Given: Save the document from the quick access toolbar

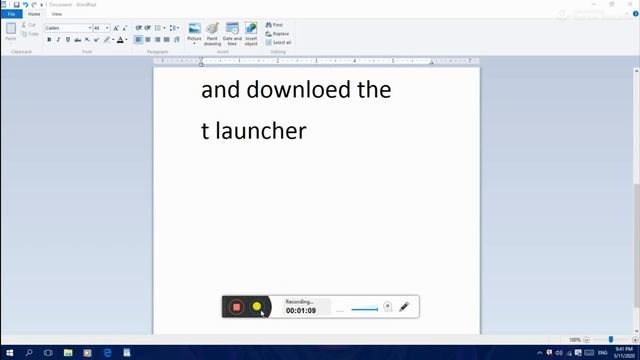Looking at the screenshot, I should point(16,4).
